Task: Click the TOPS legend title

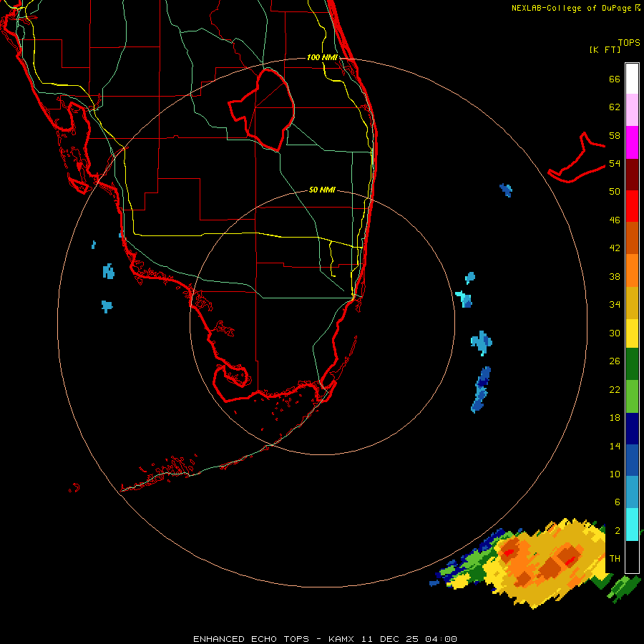Action: tap(629, 42)
